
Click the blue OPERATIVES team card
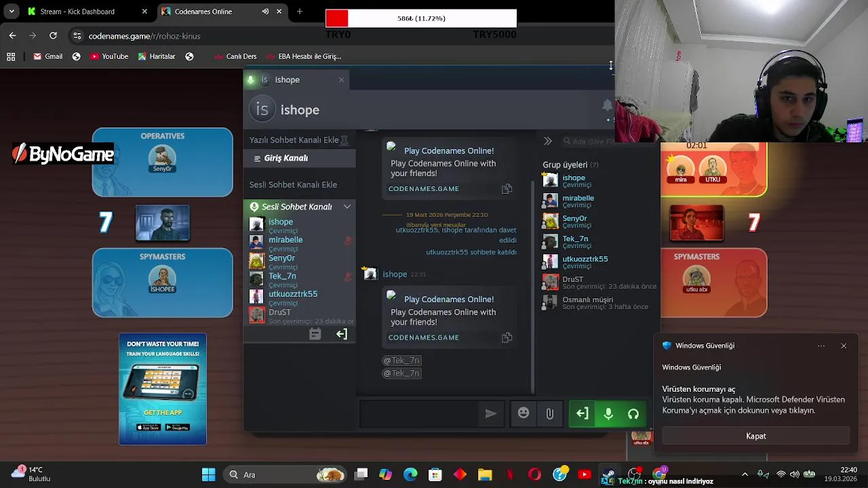pos(163,162)
